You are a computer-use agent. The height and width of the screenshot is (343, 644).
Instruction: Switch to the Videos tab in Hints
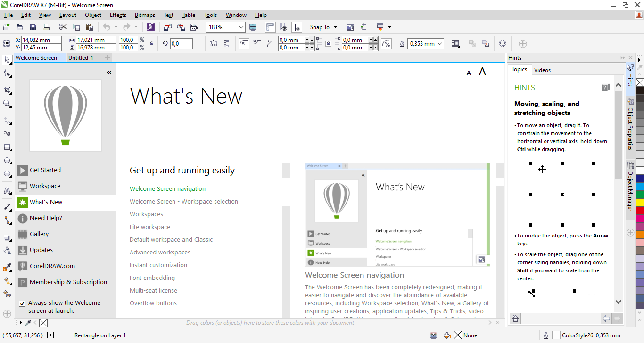tap(542, 70)
